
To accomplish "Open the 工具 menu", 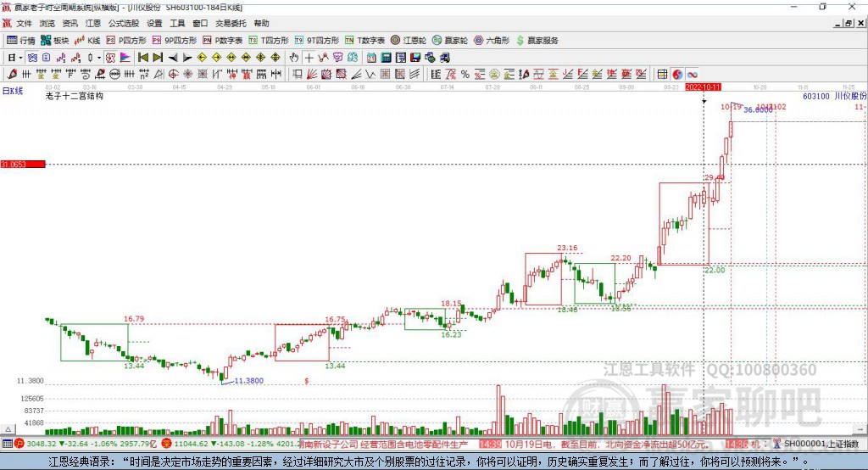I will tap(177, 23).
